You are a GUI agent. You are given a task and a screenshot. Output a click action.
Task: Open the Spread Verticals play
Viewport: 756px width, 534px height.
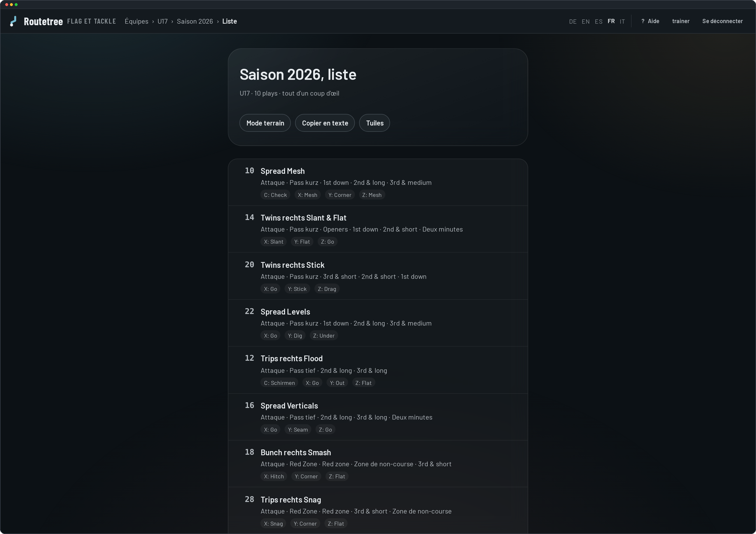[x=378, y=417]
